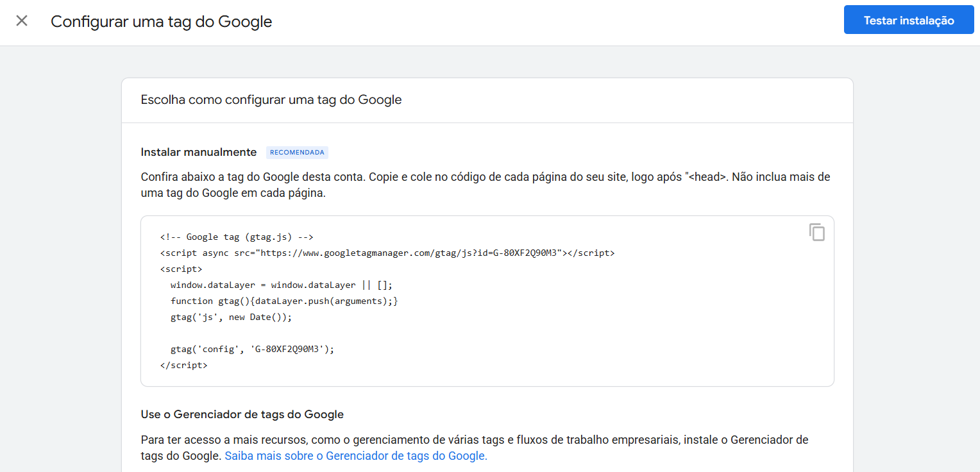Screen dimensions: 980x472
Task: Select the Instalar manualmente heading
Action: [x=199, y=152]
